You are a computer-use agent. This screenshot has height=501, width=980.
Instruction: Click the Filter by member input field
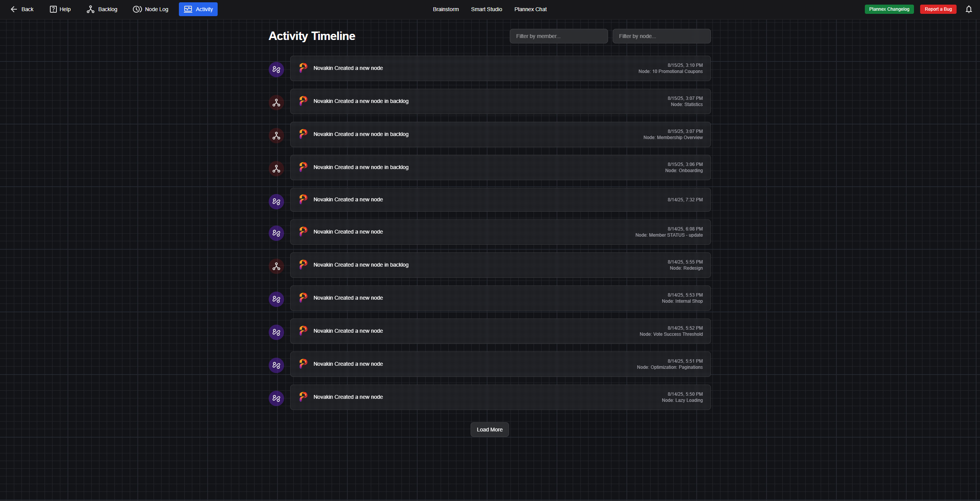click(x=558, y=36)
